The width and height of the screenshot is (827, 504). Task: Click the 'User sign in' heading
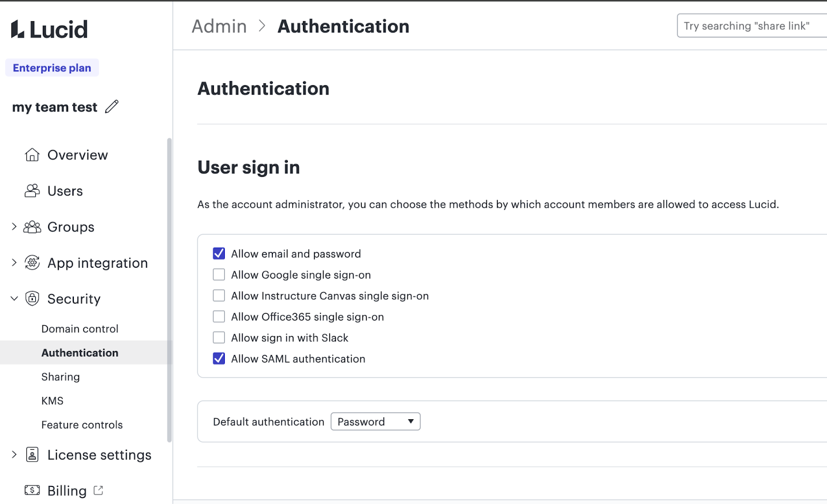(x=249, y=167)
